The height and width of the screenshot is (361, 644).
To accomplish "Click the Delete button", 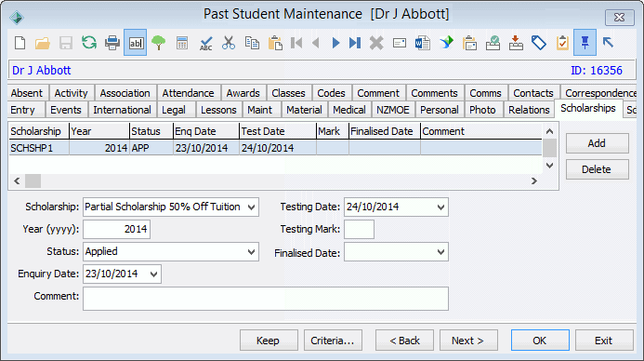I will point(598,169).
